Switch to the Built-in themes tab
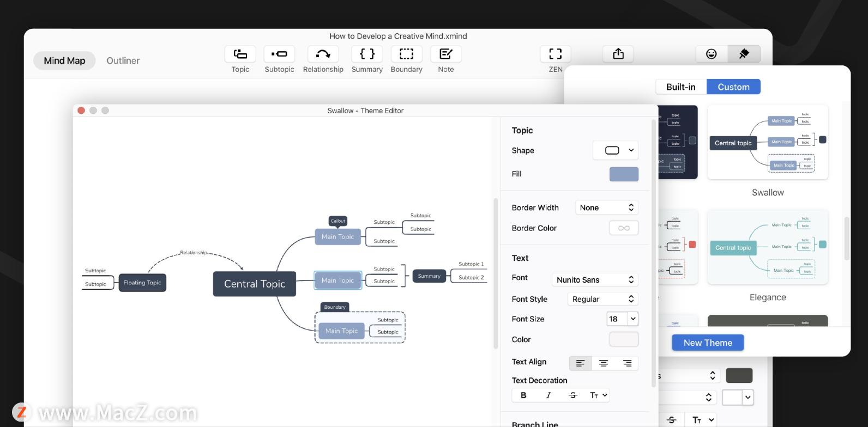The width and height of the screenshot is (868, 427). pyautogui.click(x=680, y=87)
